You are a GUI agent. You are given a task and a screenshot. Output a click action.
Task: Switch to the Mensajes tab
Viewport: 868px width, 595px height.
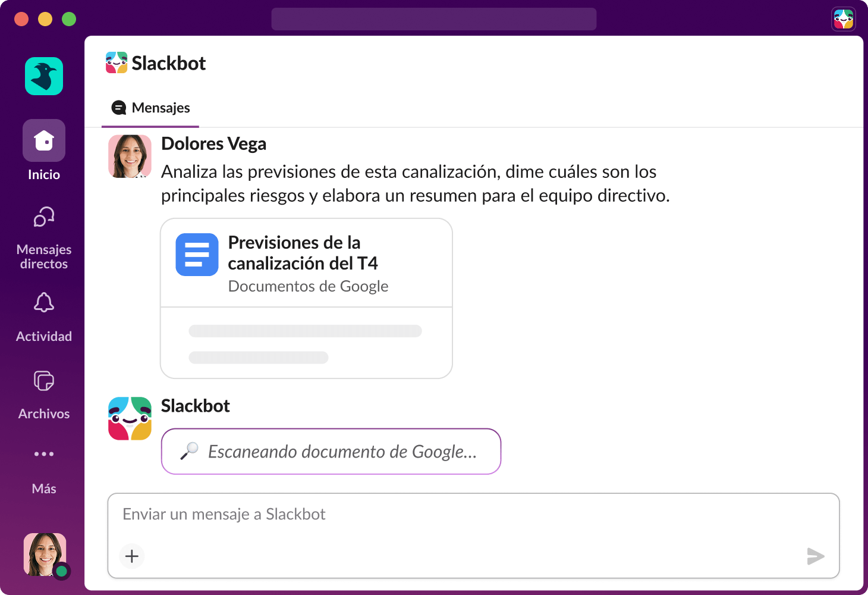[x=150, y=108]
